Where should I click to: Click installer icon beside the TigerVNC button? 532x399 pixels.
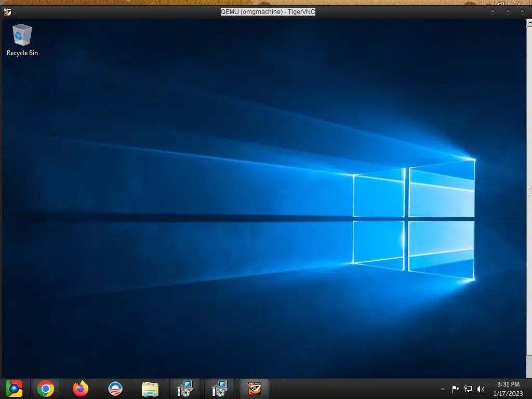[220, 389]
